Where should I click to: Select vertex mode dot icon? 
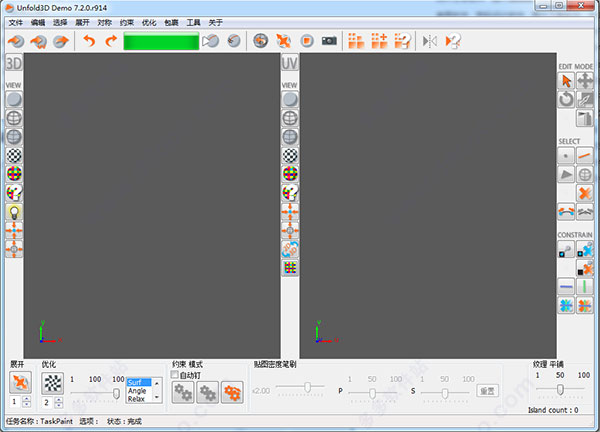[566, 156]
